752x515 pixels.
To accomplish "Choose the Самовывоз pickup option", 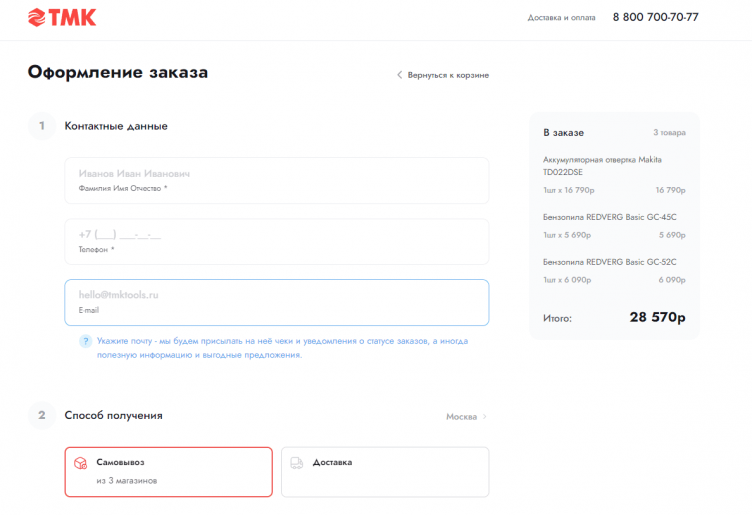I will coord(168,471).
